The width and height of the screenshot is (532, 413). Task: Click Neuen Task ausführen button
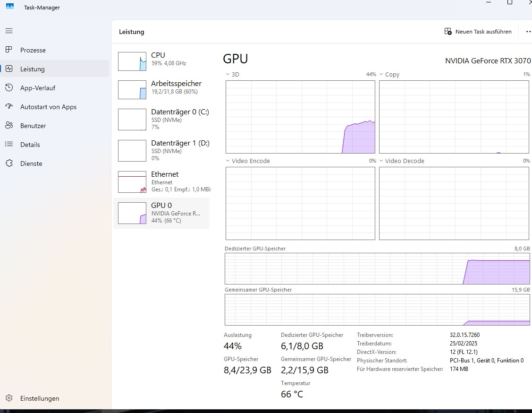478,32
